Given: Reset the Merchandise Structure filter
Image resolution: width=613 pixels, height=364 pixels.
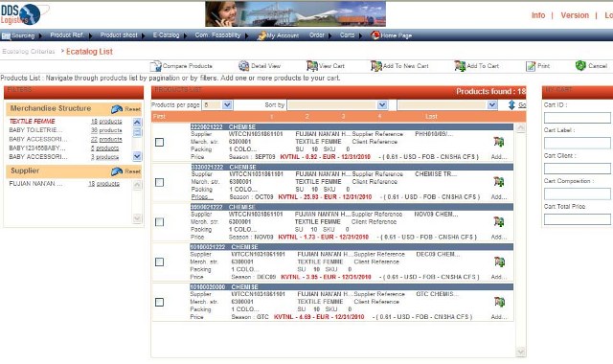Looking at the screenshot, I should pos(125,109).
